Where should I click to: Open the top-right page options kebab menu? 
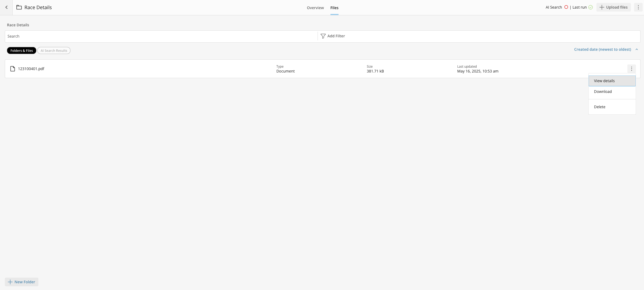pos(638,7)
